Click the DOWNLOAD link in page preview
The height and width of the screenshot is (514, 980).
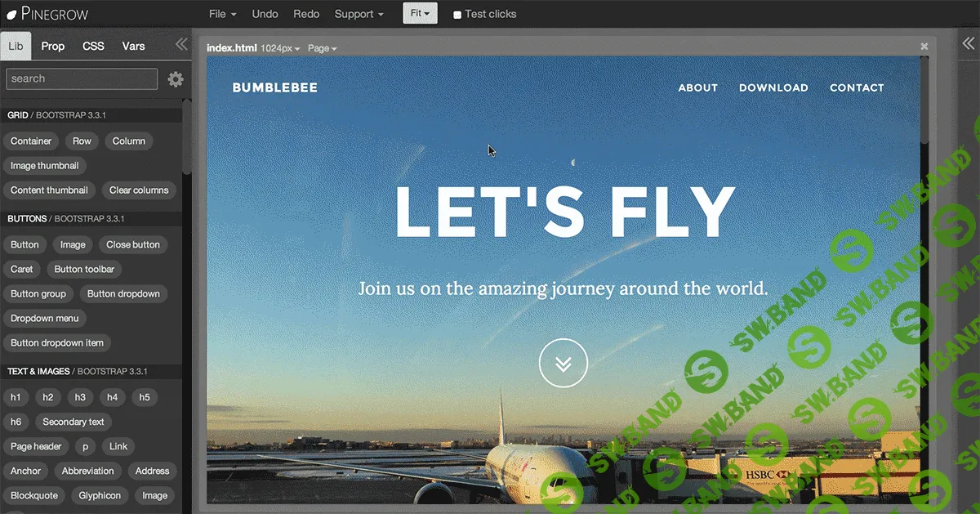(773, 87)
